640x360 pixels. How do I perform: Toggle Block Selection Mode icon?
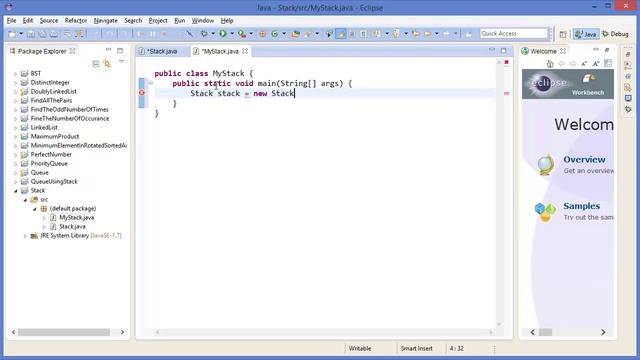coord(352,34)
